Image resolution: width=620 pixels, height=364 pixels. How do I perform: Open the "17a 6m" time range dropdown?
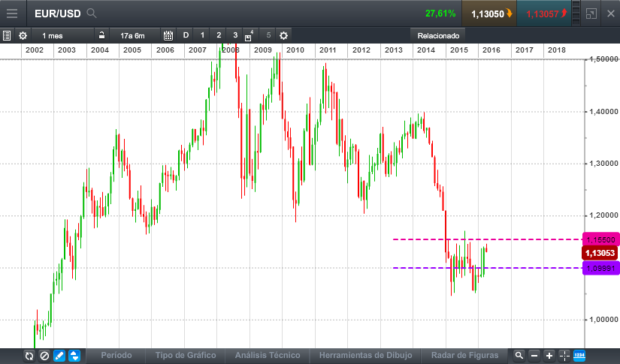132,35
